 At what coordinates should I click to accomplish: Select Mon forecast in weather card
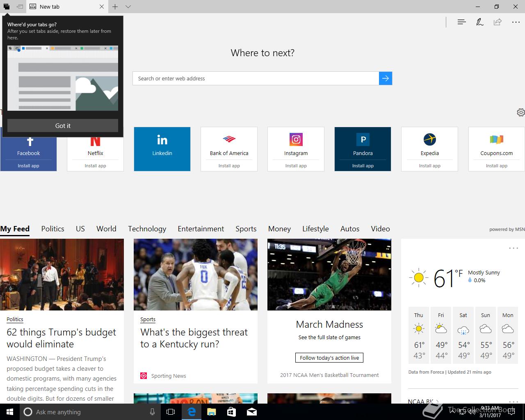tap(508, 335)
